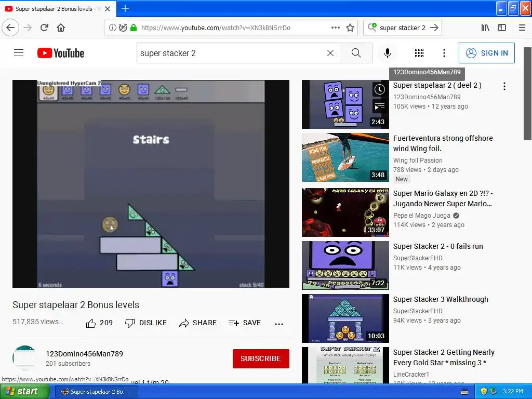This screenshot has width=532, height=399.
Task: Click the browser address bar URL
Action: [x=216, y=28]
